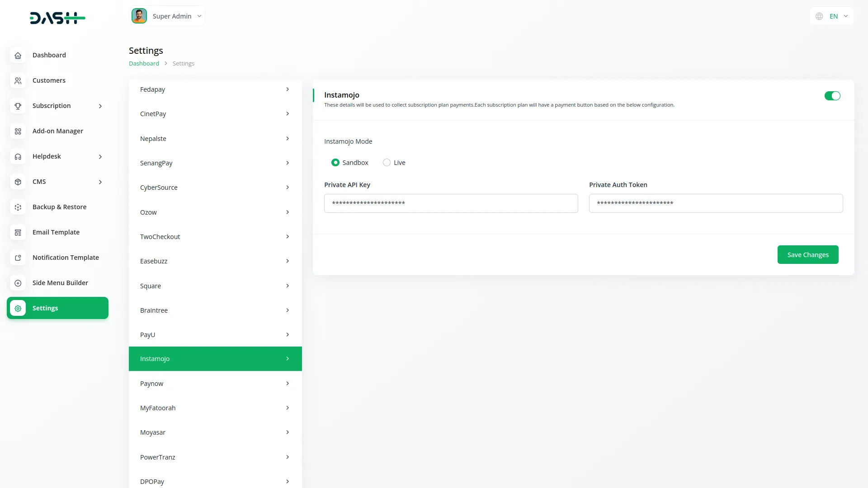Select the Dashboard home icon
Image resolution: width=868 pixels, height=488 pixels.
tap(18, 55)
